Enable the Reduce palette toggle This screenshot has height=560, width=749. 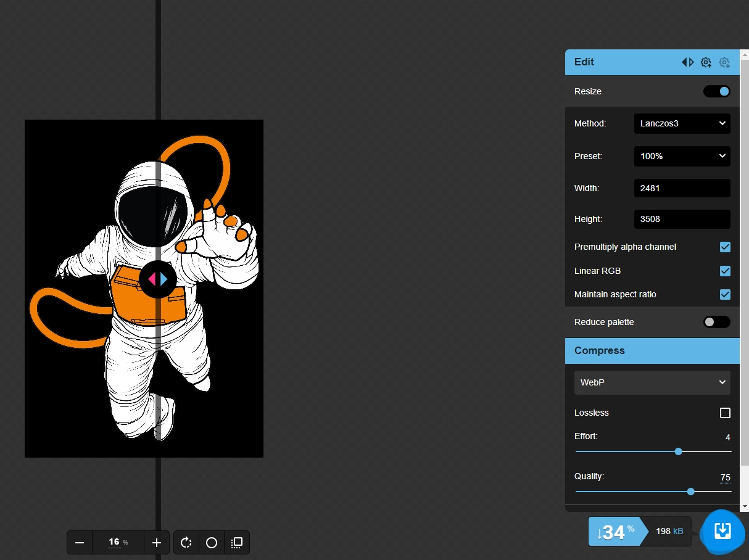click(716, 322)
